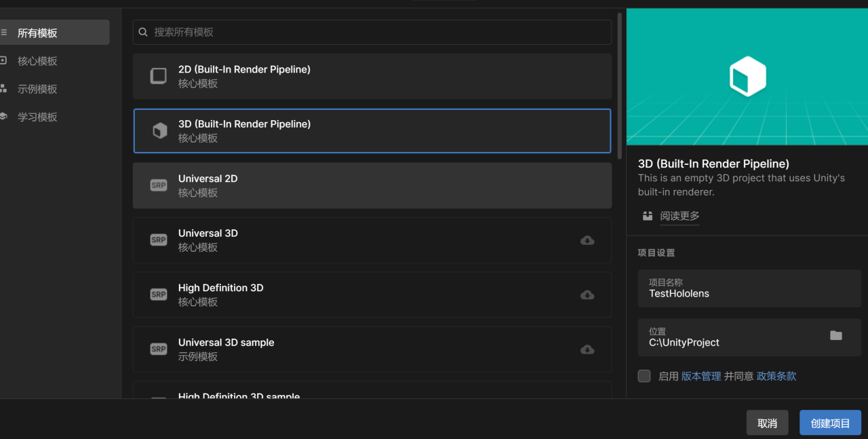The image size is (868, 439).
Task: Click SRP icon next to Universal 3D sample
Action: pyautogui.click(x=159, y=349)
